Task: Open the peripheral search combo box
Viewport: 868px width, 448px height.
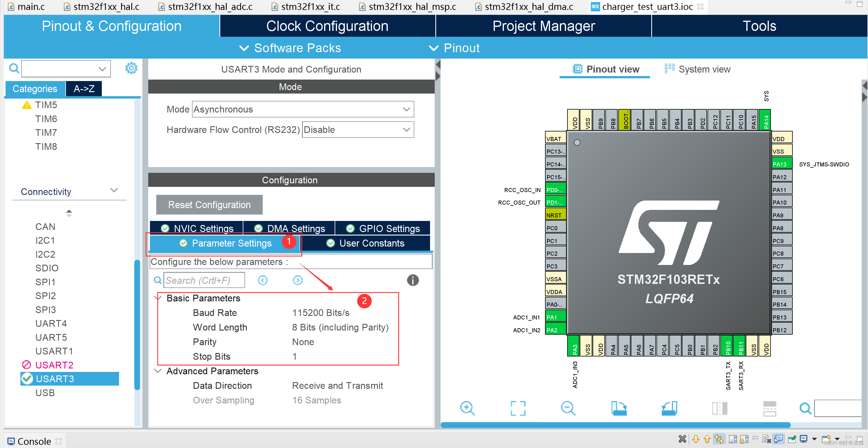Action: (66, 69)
